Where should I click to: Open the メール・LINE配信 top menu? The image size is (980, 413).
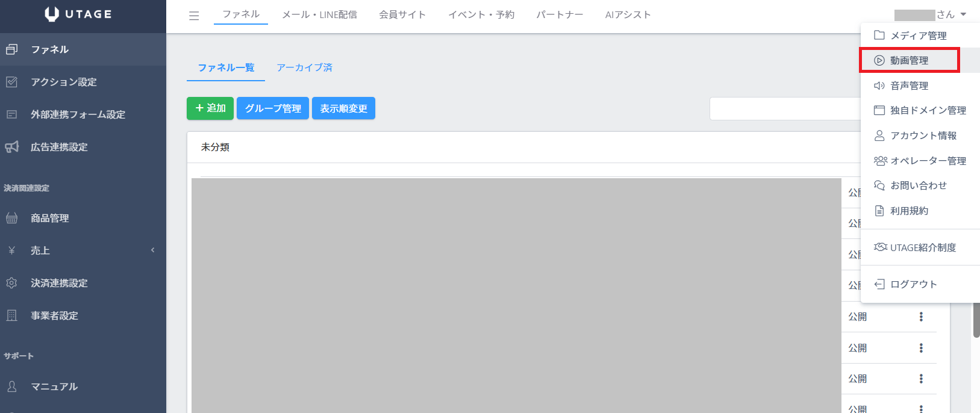tap(319, 14)
